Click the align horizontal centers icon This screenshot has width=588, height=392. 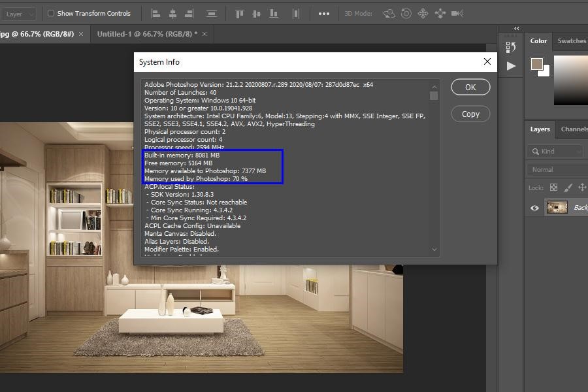[x=172, y=13]
